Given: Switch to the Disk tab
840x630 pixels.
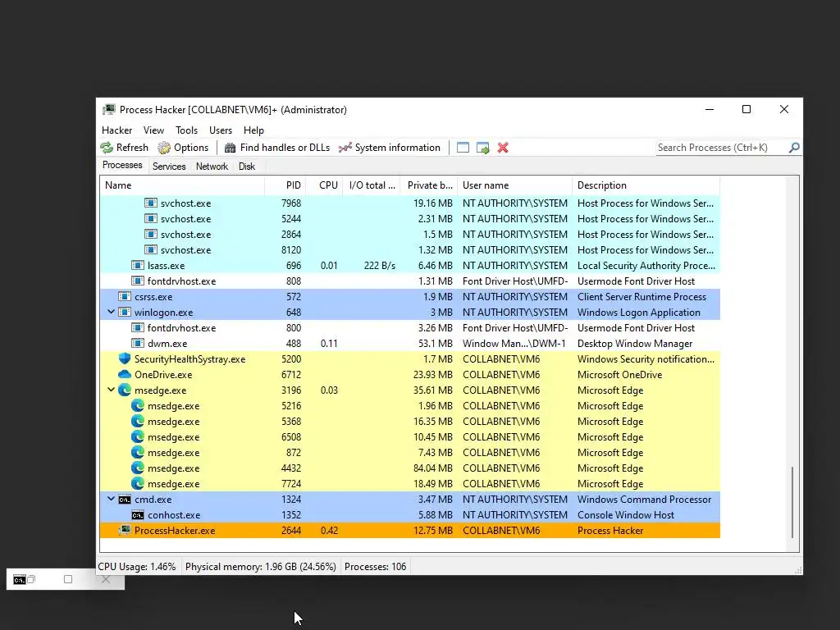Looking at the screenshot, I should pyautogui.click(x=246, y=166).
